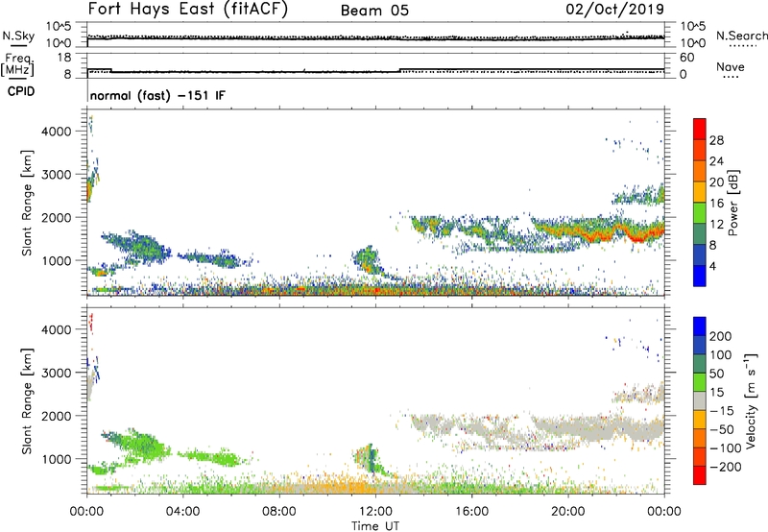Image resolution: width=768 pixels, height=532 pixels.
Task: Click power scale value '28'
Action: pyautogui.click(x=716, y=140)
